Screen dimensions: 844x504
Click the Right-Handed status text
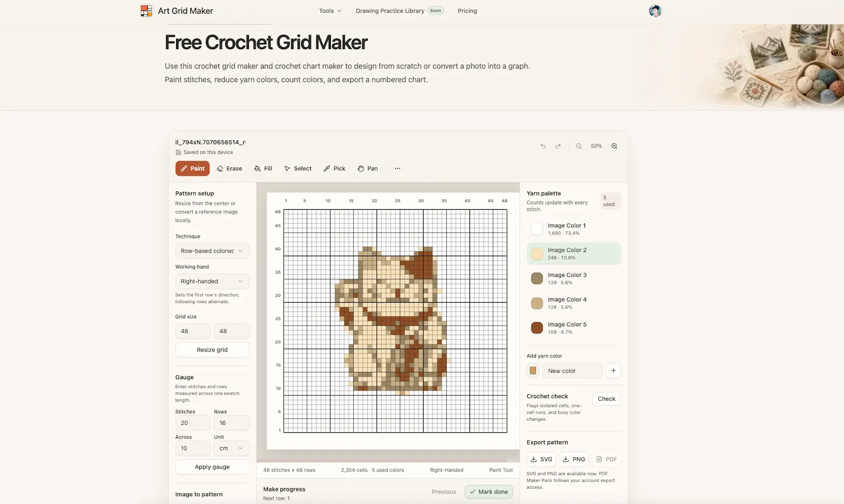point(447,470)
